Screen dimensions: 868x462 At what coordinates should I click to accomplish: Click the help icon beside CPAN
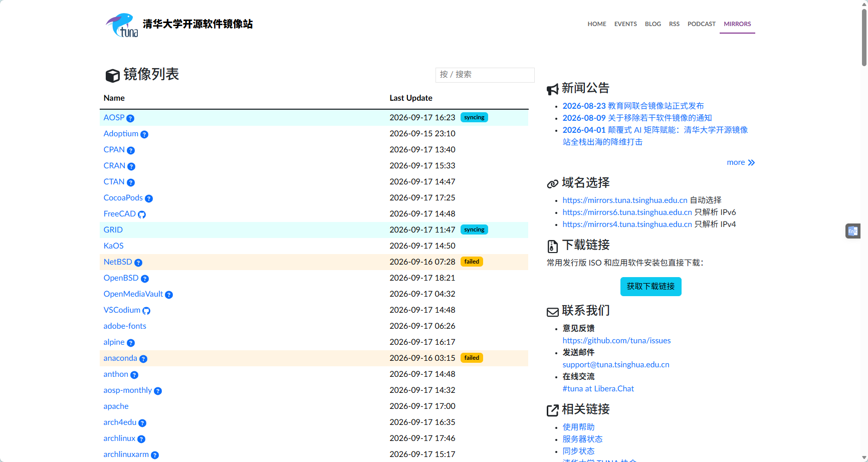click(x=131, y=150)
